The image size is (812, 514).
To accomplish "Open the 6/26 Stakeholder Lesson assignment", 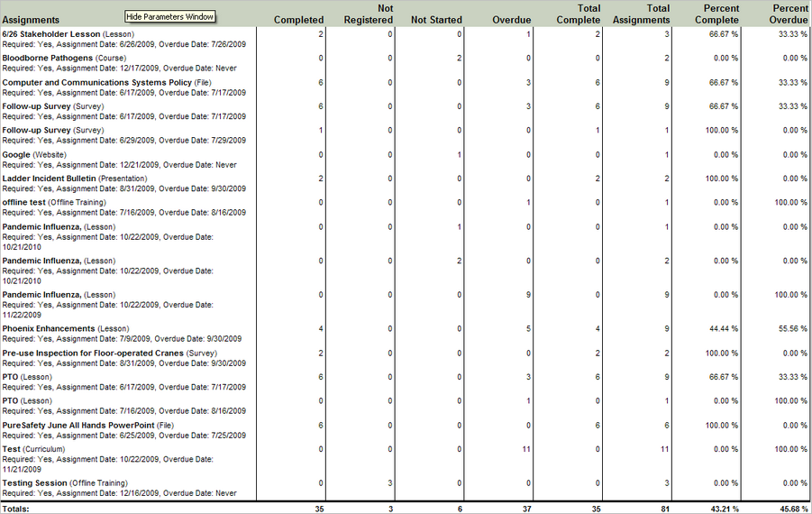I will coord(50,34).
